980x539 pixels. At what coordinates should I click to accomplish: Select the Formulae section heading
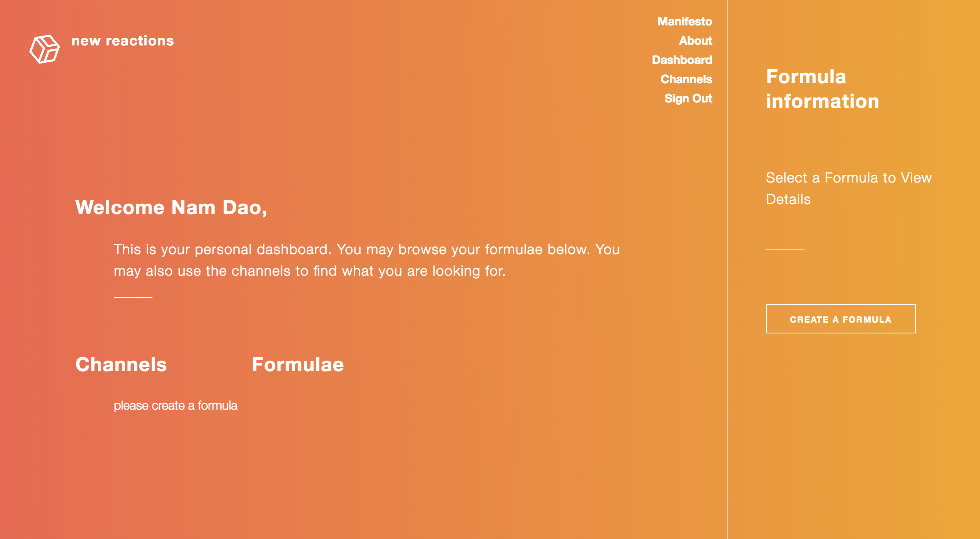(298, 364)
